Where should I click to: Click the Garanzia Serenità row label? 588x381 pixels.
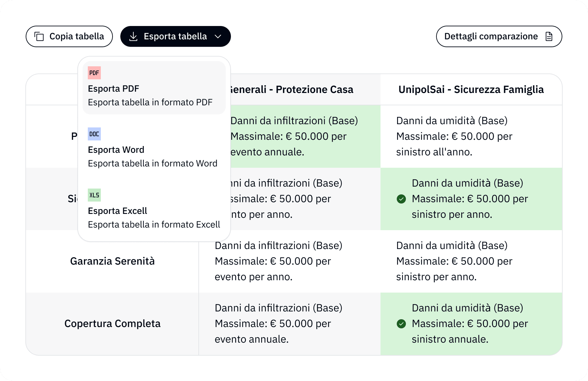(113, 261)
